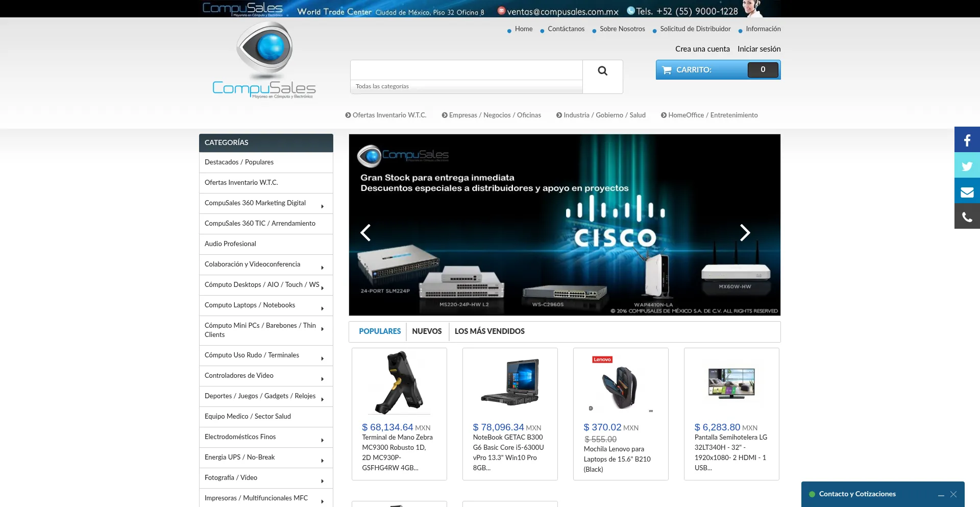Click the Crea una cuenta link
980x507 pixels.
(x=702, y=49)
